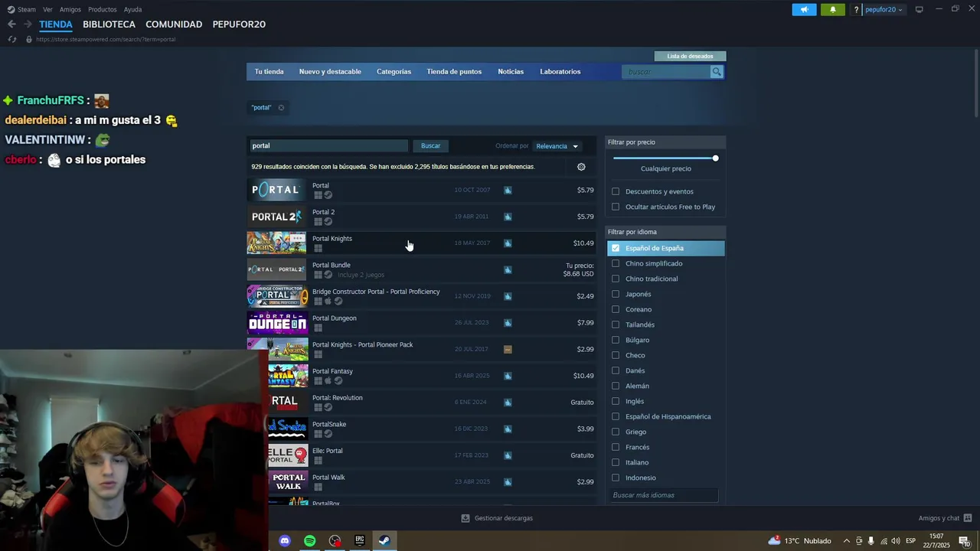Open the Portal 2 search result
Viewport: 980px width, 551px height.
[x=421, y=217]
